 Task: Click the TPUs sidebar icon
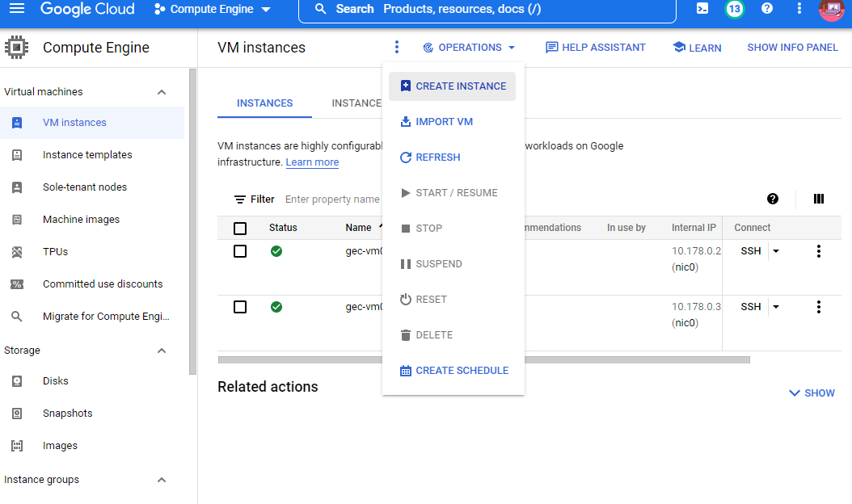tap(17, 252)
